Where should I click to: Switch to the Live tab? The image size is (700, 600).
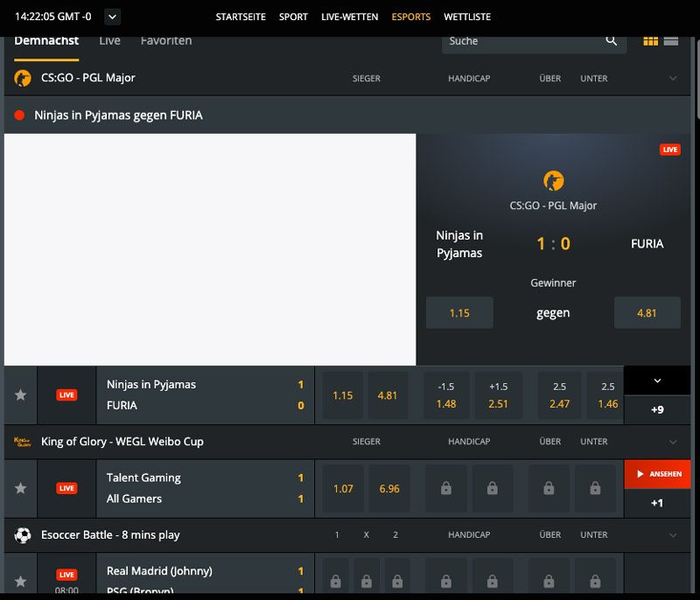coord(110,41)
